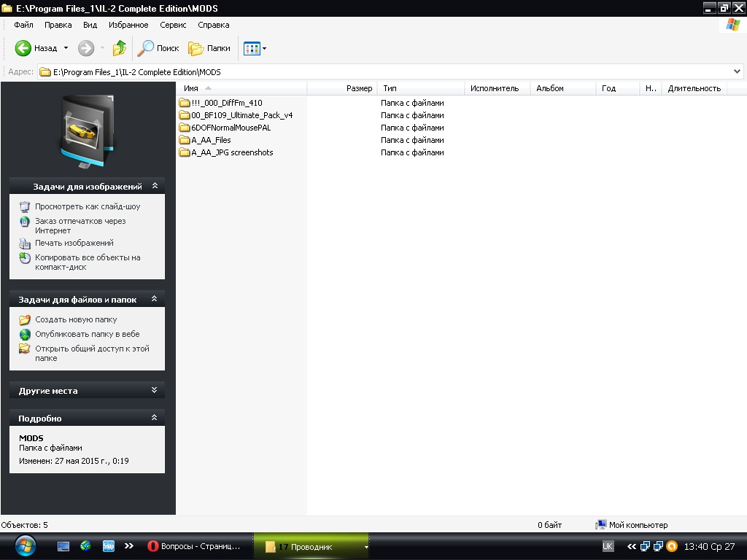Click the publish folder to web icon
Viewport: 747px width, 560px height.
point(25,334)
